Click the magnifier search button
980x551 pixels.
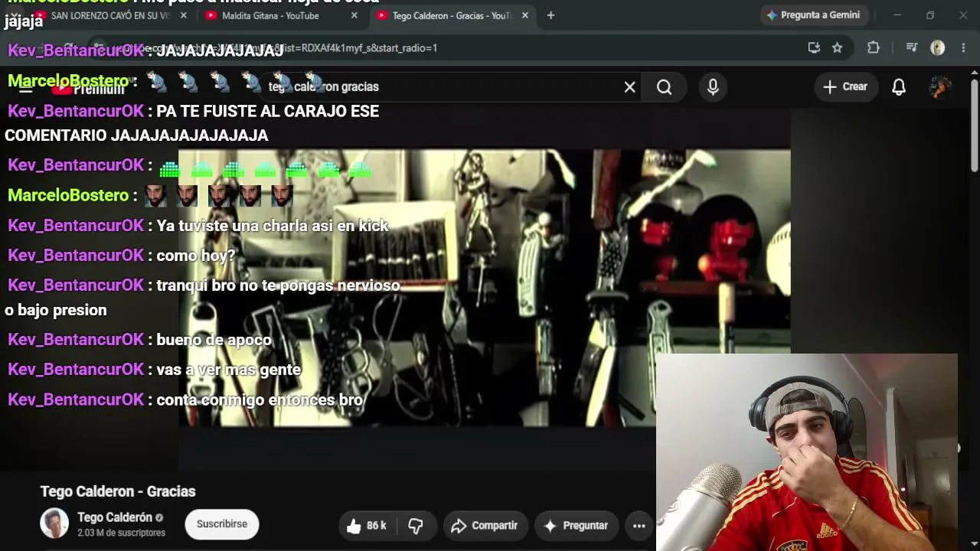(664, 87)
